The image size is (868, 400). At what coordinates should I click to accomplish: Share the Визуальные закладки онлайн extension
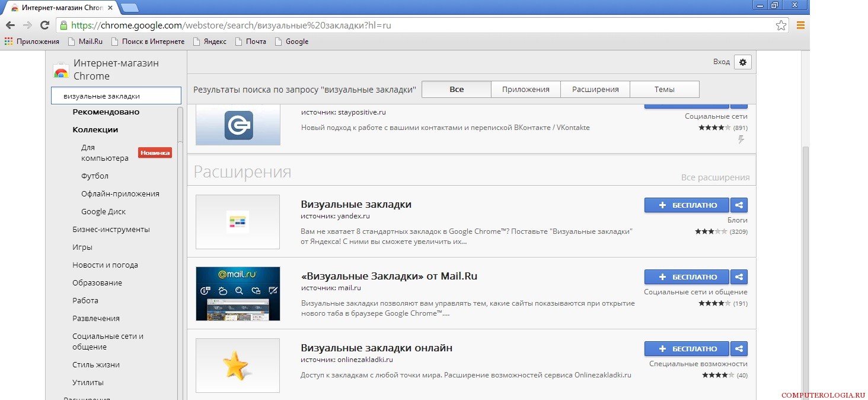click(739, 349)
